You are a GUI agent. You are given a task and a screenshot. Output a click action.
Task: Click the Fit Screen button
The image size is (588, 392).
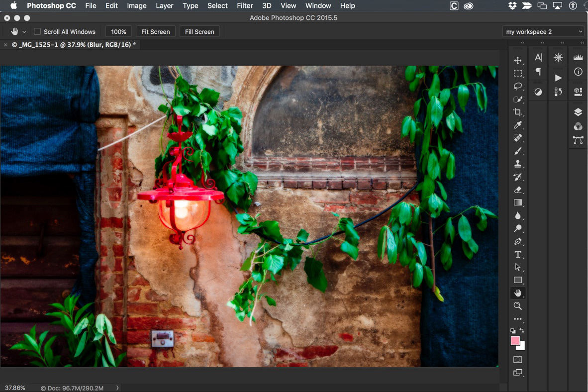[x=155, y=32]
